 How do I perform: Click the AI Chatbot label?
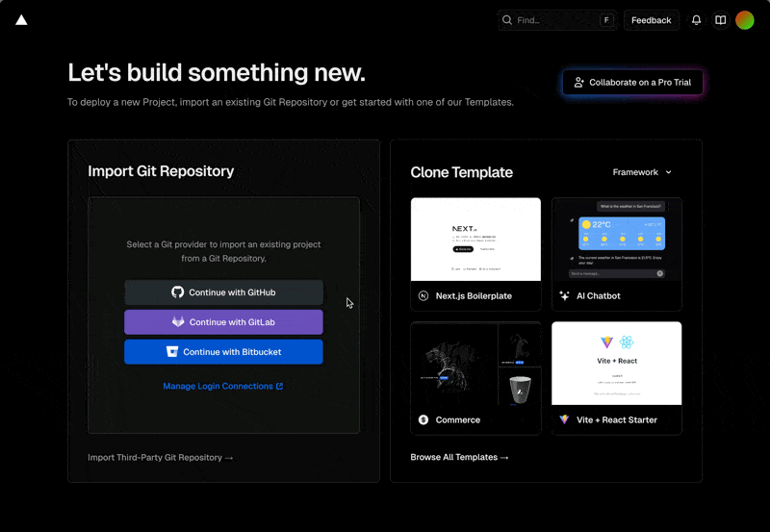(x=598, y=296)
